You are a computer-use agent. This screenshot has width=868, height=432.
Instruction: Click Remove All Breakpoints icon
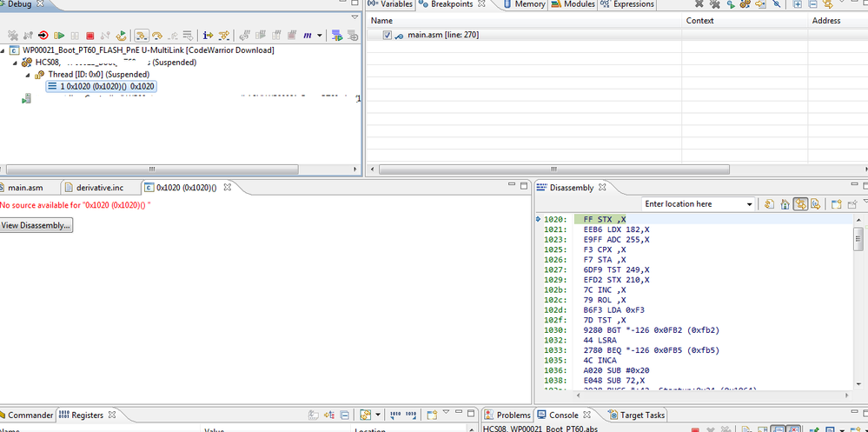(715, 3)
